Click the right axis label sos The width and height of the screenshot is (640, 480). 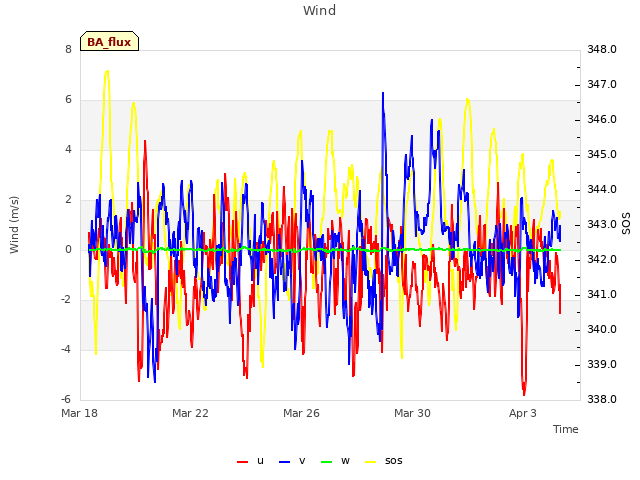[x=626, y=224]
